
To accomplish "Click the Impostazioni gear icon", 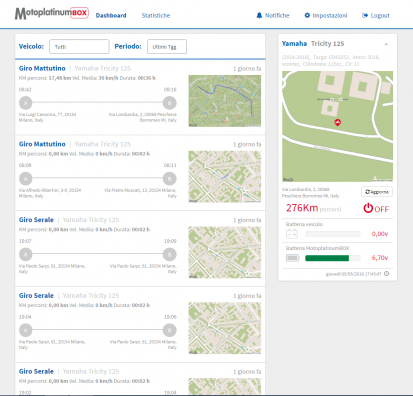I will pyautogui.click(x=307, y=15).
